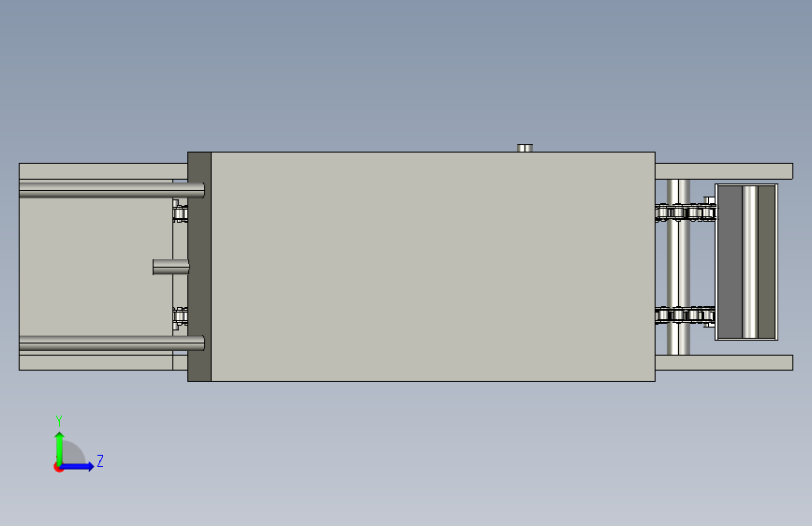Select the vertical roller shafts on the right
812x526 pixels.
tap(678, 267)
